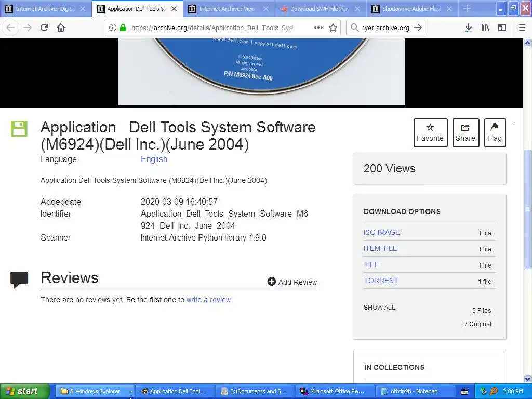The image size is (532, 399).
Task: Go back with the browser Back arrow
Action: [10, 28]
